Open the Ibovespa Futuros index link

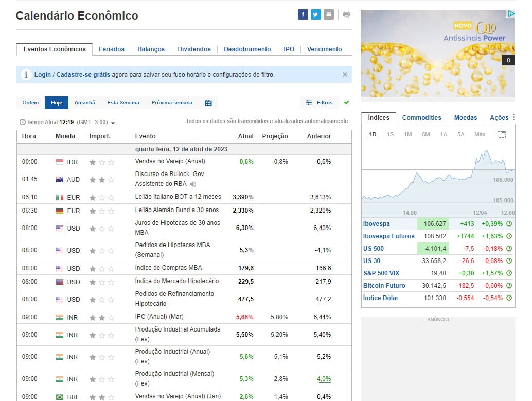click(x=388, y=236)
